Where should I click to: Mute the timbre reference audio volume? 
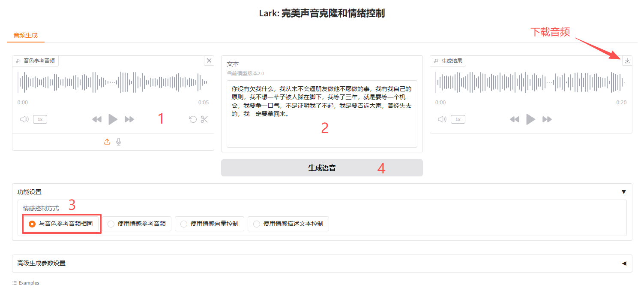tap(24, 119)
